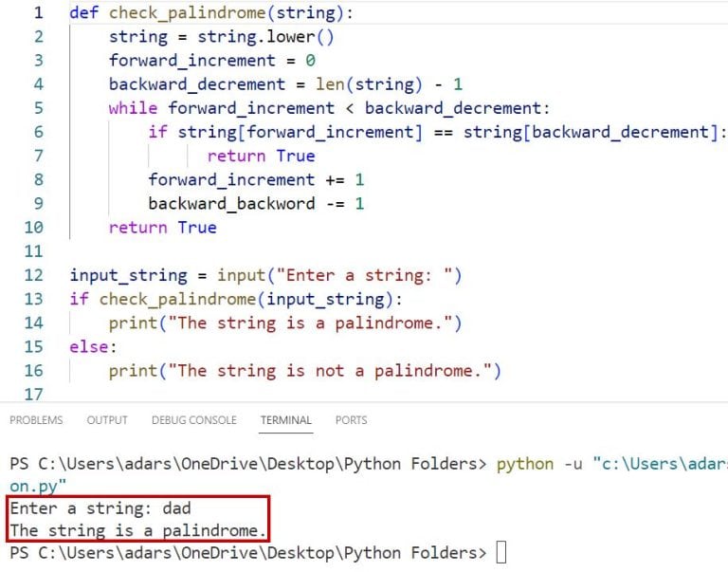
Task: Click line number 1 in gutter
Action: coord(39,12)
